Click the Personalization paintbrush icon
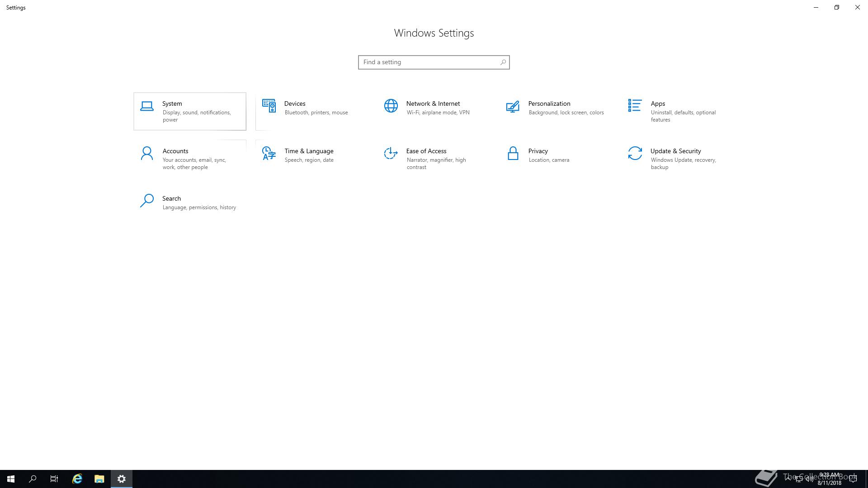 pyautogui.click(x=513, y=106)
